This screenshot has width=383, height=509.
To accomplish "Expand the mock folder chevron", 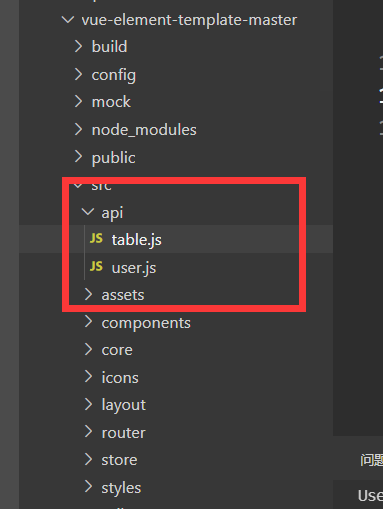I will coord(78,101).
